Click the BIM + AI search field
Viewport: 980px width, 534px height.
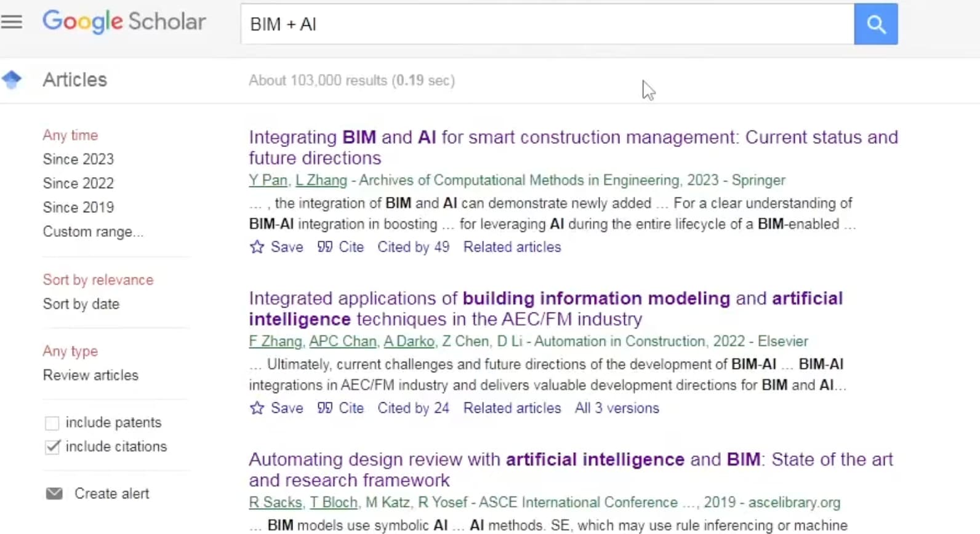click(x=547, y=24)
